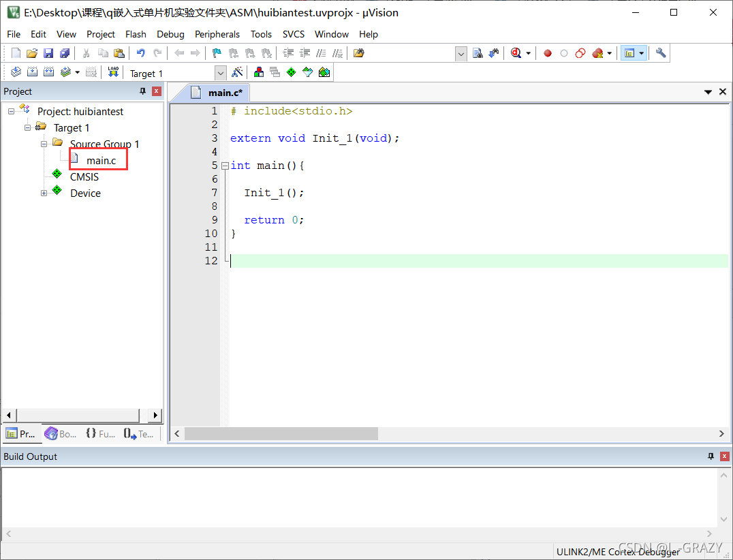The image size is (733, 560).
Task: Switch to the Functions tab in Project panel
Action: tap(101, 434)
